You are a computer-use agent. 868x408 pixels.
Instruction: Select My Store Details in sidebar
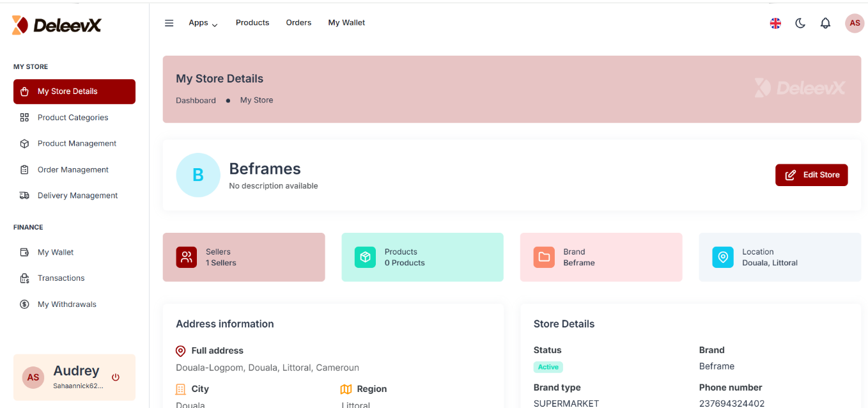coord(74,91)
